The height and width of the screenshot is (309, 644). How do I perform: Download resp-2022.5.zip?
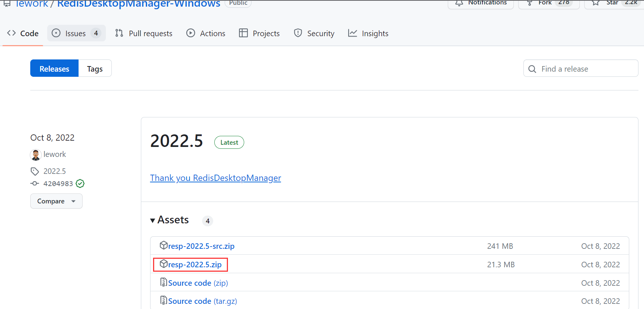click(195, 264)
